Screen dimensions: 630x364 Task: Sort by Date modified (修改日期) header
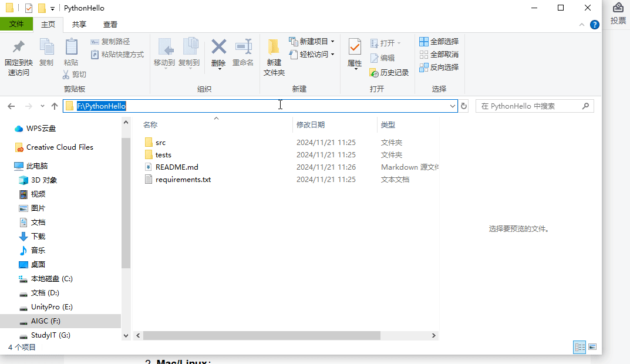pos(311,125)
